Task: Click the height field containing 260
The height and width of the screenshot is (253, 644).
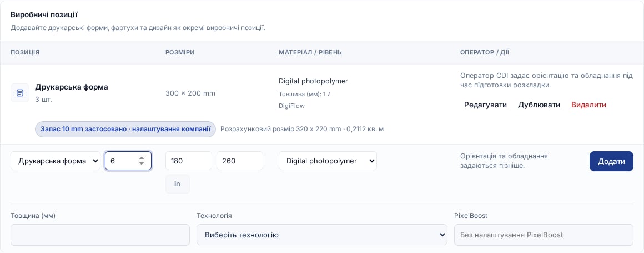Action: coord(240,161)
